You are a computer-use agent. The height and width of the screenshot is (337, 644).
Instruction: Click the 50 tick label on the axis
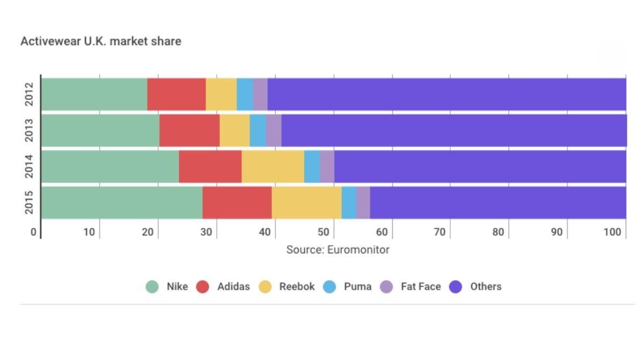(324, 232)
